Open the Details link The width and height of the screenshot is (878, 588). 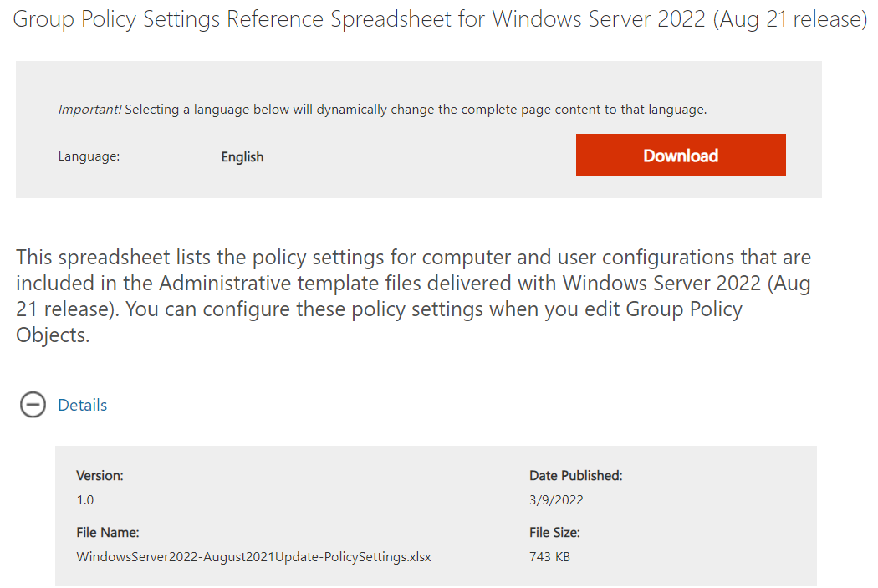[82, 405]
